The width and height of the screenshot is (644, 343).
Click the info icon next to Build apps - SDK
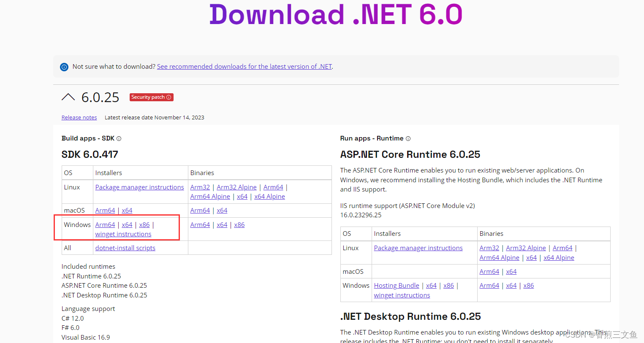119,138
